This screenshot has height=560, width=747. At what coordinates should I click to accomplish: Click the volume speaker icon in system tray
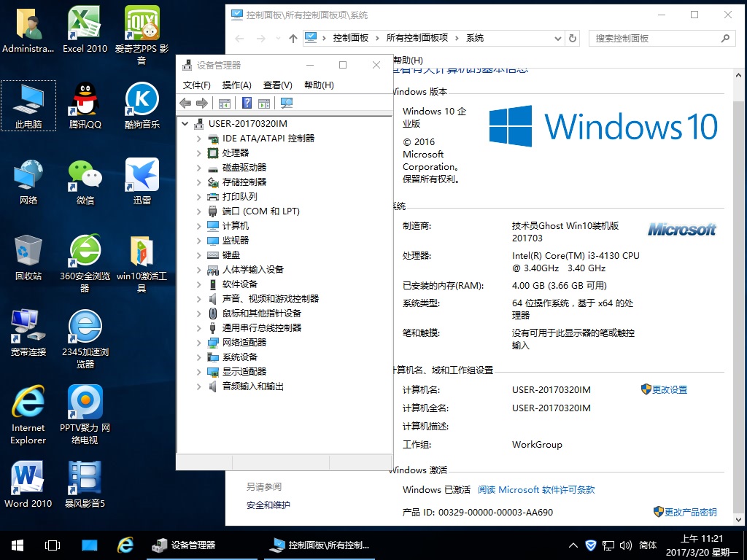(x=625, y=545)
